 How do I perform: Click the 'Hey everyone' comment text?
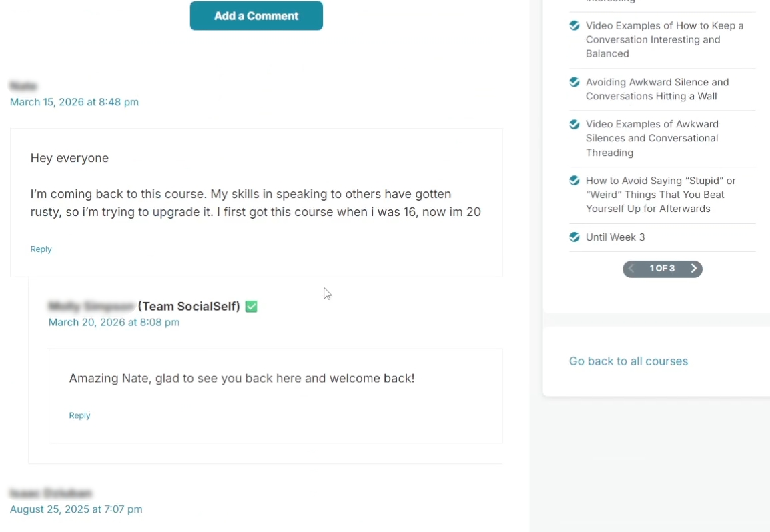(69, 158)
